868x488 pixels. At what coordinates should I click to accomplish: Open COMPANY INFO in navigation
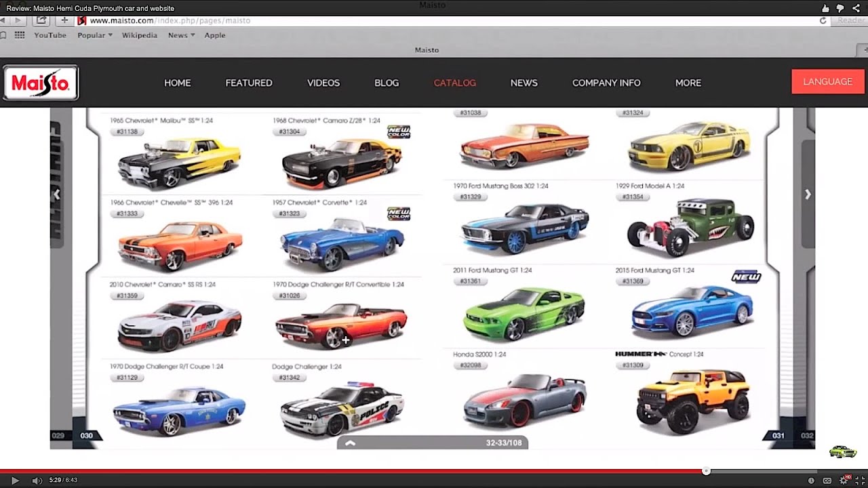point(606,83)
